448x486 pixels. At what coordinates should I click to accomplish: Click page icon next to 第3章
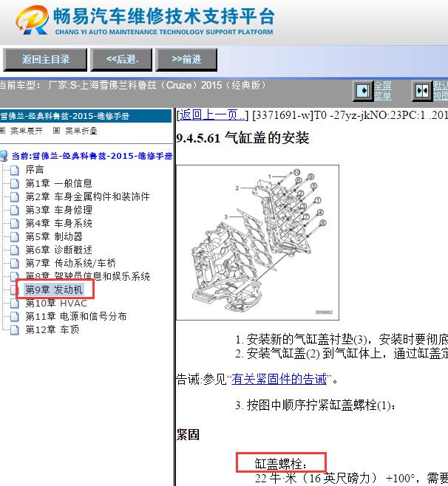14,211
